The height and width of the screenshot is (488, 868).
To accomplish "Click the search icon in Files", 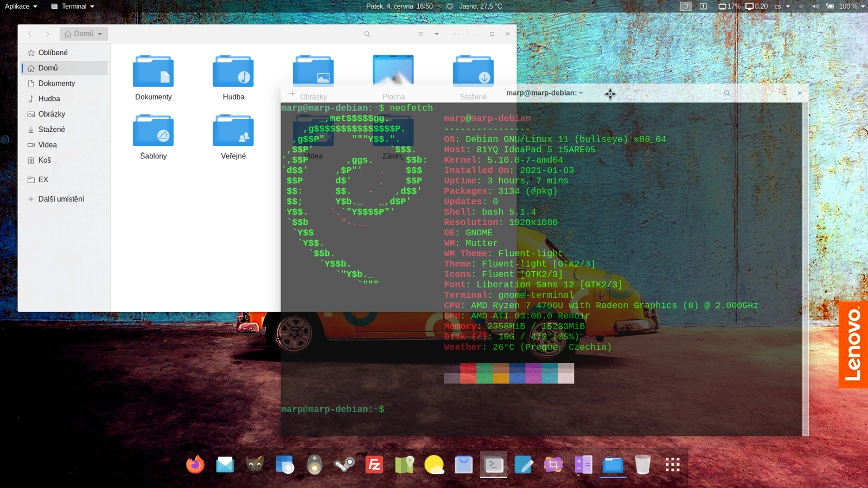I will (x=367, y=34).
